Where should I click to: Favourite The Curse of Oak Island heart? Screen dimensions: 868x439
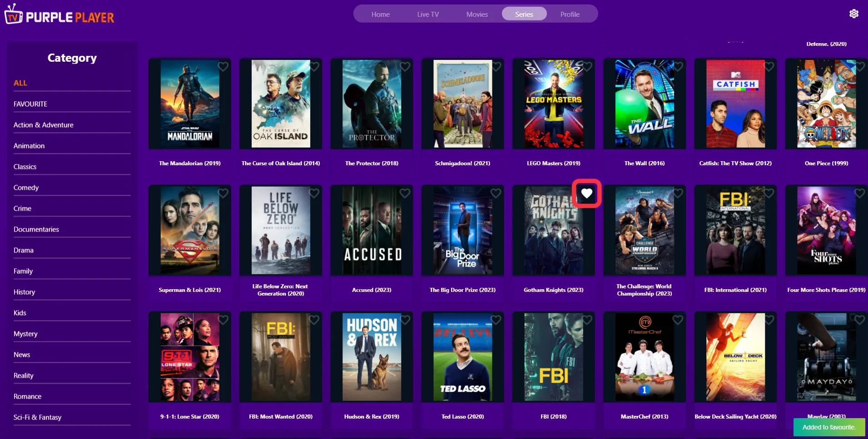pos(314,67)
